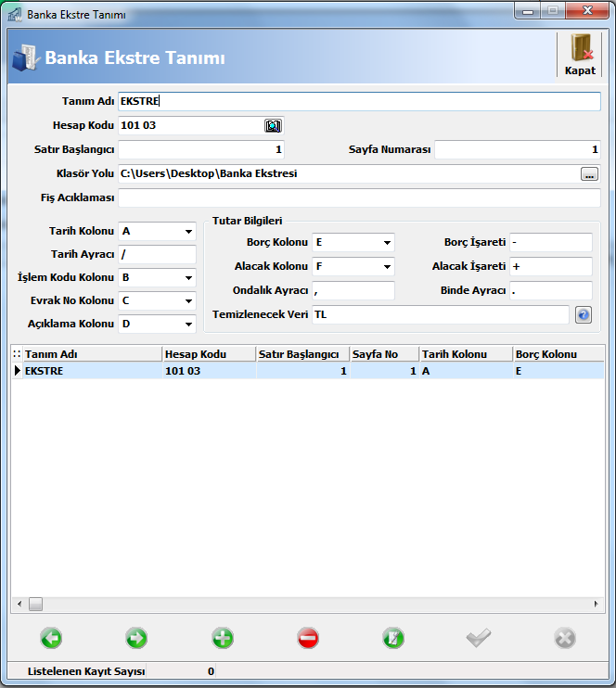Browse for folder with the ellipsis button

[x=589, y=174]
